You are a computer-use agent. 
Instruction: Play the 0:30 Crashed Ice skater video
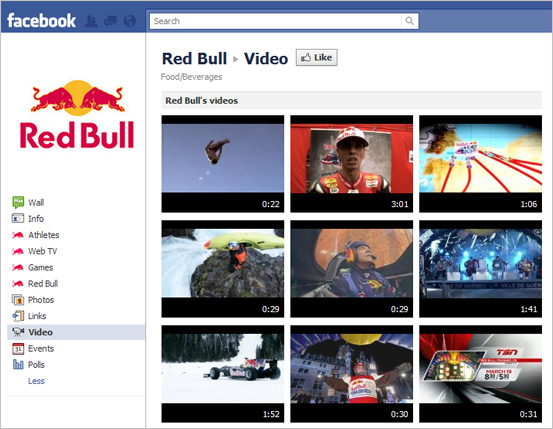tap(351, 374)
